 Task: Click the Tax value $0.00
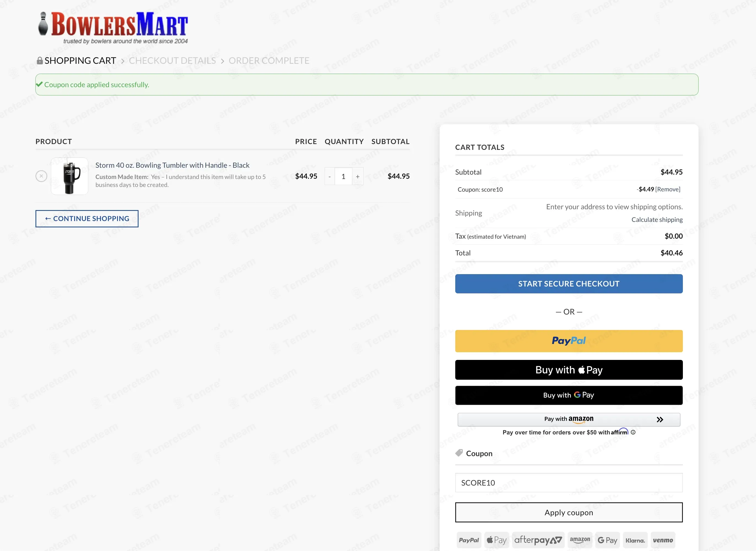(x=674, y=236)
